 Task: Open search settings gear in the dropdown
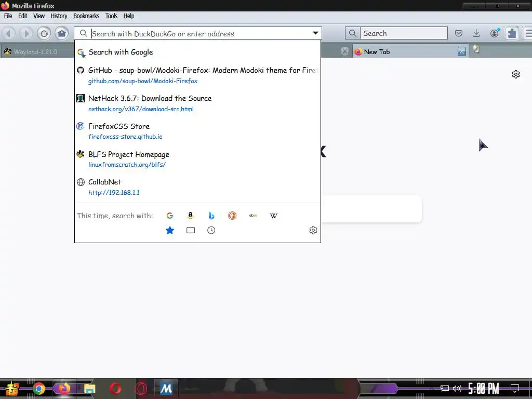pos(313,230)
